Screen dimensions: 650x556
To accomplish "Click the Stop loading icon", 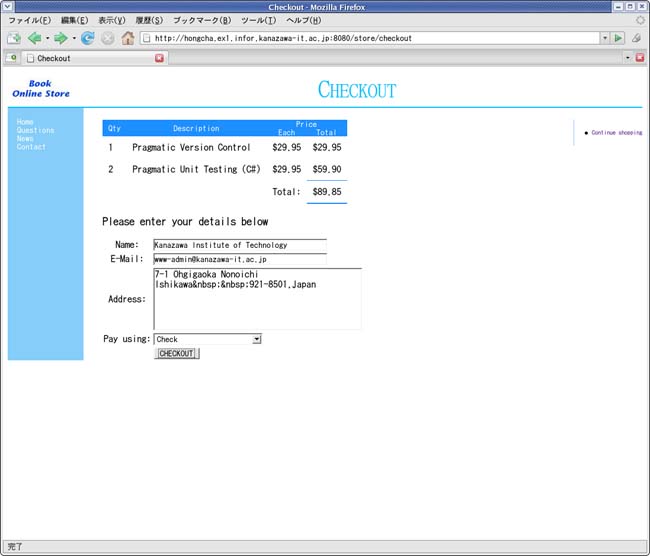I will (108, 38).
